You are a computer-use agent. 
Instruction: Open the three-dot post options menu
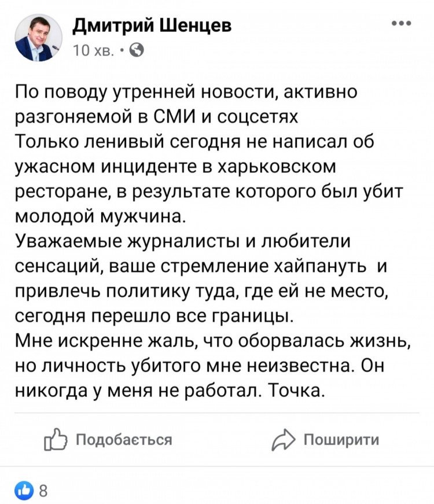click(x=402, y=24)
